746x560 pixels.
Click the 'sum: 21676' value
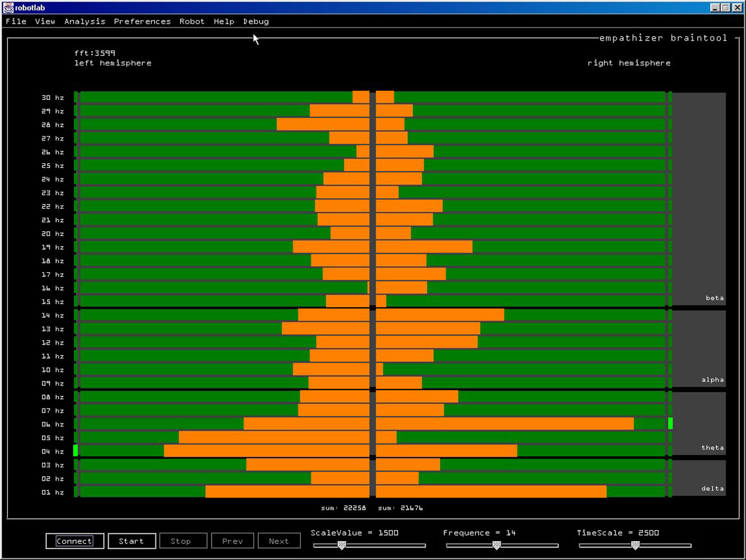[401, 508]
